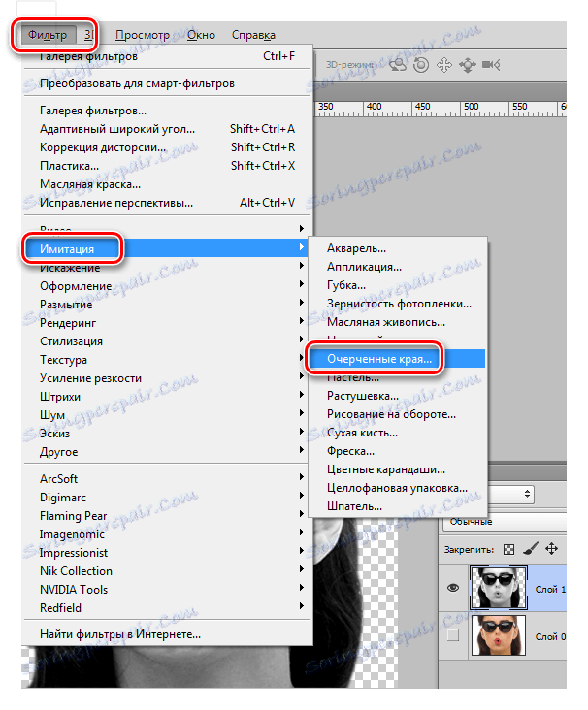The height and width of the screenshot is (710, 588).
Task: Select the Слой 0 thumbnail
Action: click(x=499, y=635)
